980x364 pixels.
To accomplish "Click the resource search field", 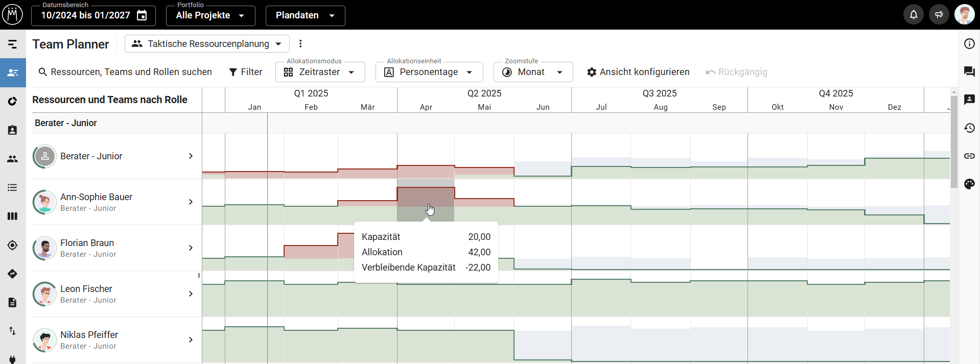I will [125, 72].
